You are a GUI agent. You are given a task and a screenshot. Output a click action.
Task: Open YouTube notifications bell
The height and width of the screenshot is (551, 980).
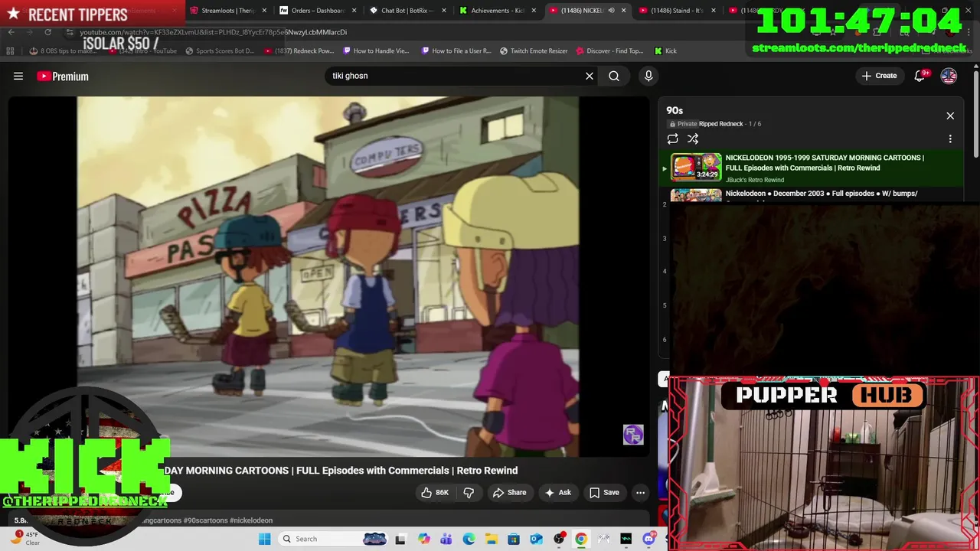coord(921,75)
